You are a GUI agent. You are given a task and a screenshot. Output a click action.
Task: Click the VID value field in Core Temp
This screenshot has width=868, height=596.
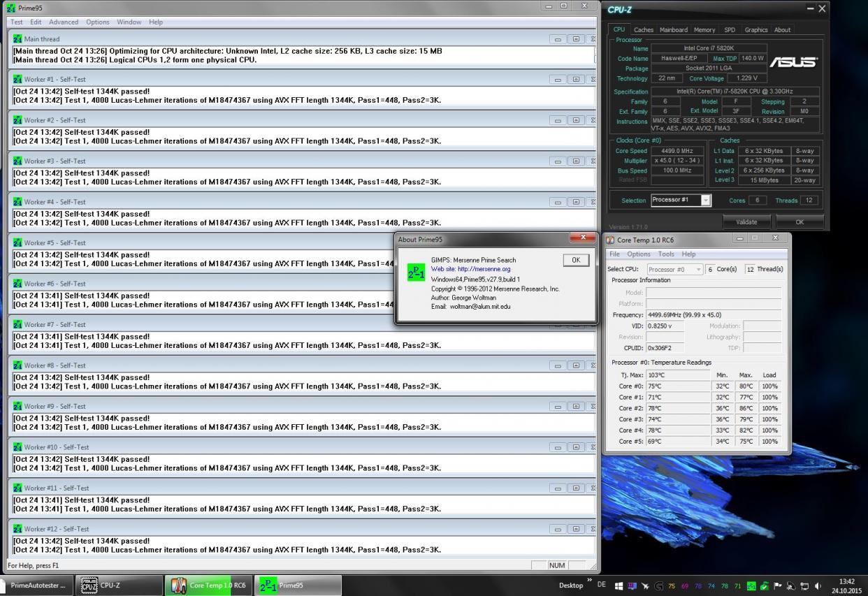pyautogui.click(x=665, y=326)
